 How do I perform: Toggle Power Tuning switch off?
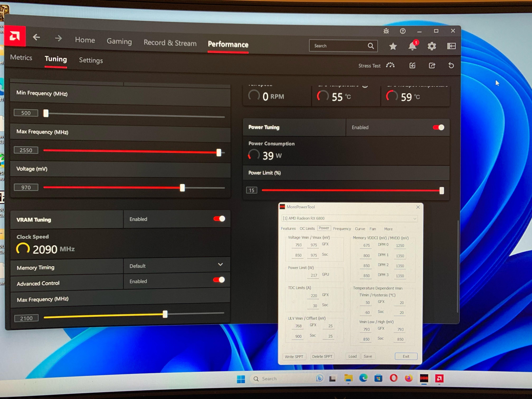[438, 127]
